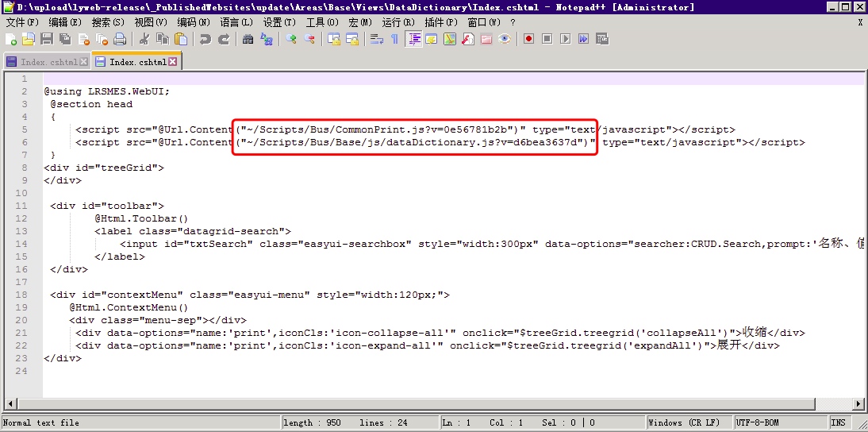The width and height of the screenshot is (868, 432).
Task: Open the 窗口(W) menu
Action: click(x=484, y=22)
